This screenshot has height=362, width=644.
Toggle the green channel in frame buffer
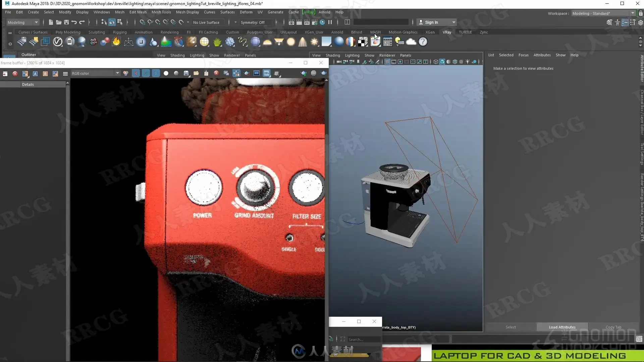pos(146,73)
